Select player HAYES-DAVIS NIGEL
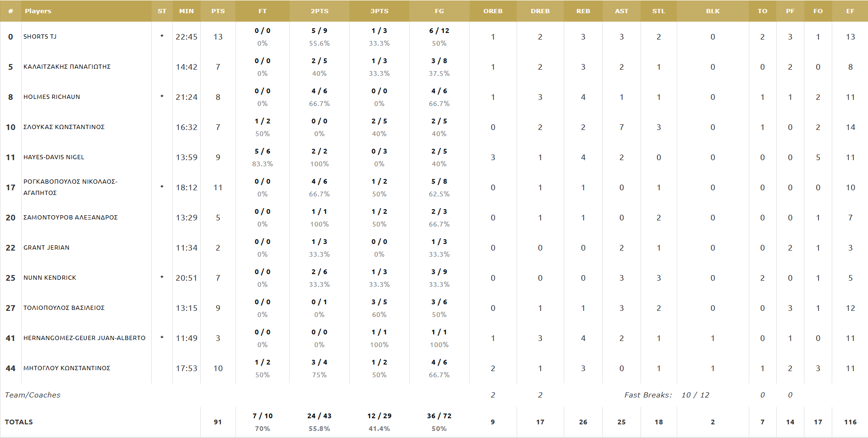The height and width of the screenshot is (438, 868). click(54, 157)
